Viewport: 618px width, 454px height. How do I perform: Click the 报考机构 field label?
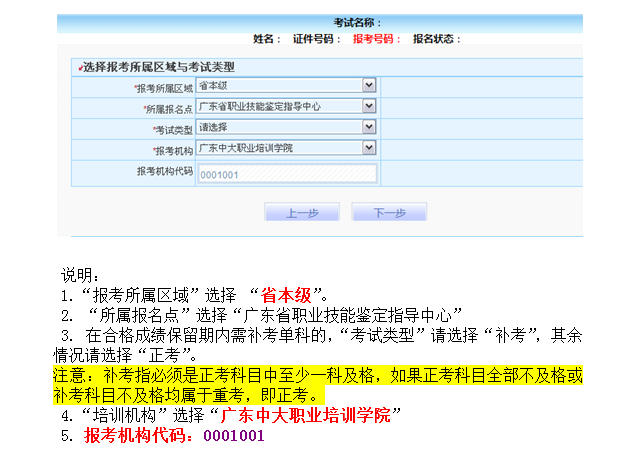(x=173, y=151)
